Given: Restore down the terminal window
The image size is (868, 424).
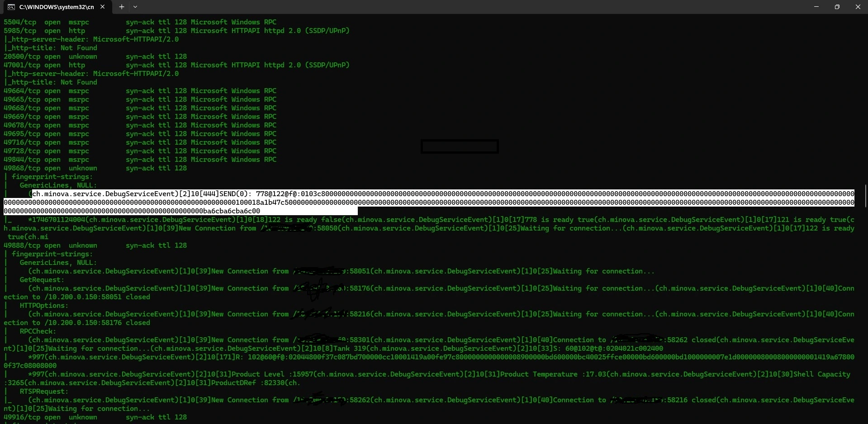Looking at the screenshot, I should point(837,7).
